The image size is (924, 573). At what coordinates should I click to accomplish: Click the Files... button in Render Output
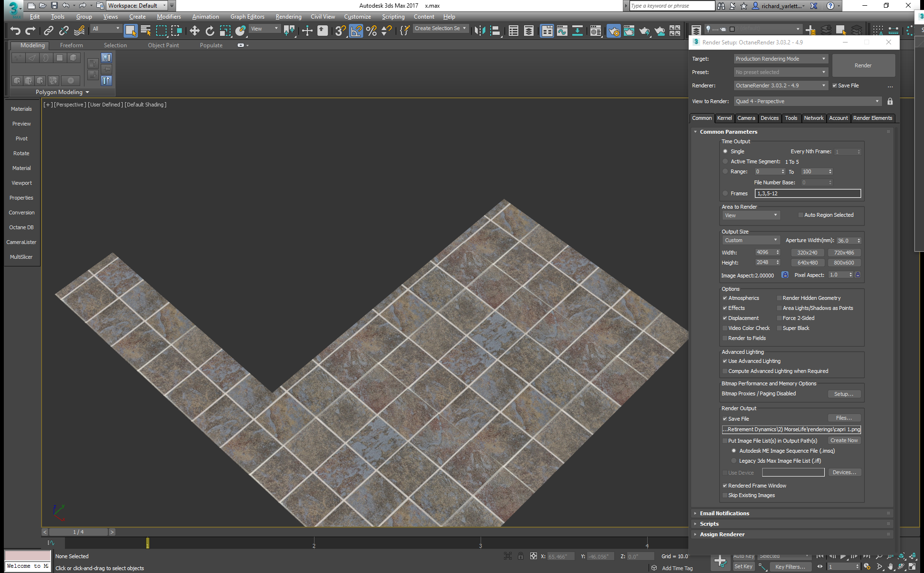pos(843,418)
